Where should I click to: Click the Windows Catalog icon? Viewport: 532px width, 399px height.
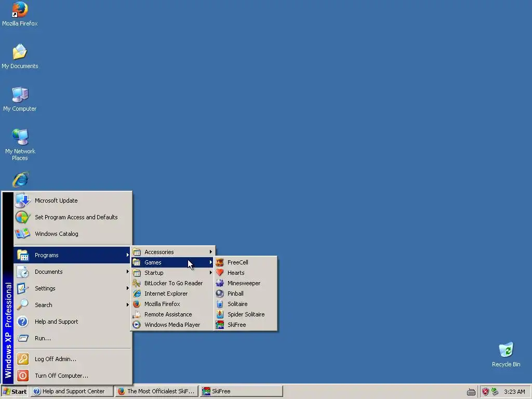point(23,234)
